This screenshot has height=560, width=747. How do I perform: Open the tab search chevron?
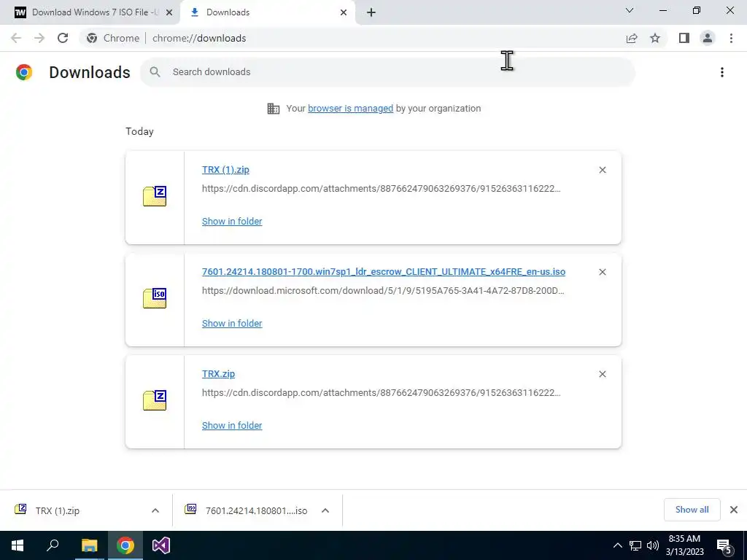coord(630,10)
